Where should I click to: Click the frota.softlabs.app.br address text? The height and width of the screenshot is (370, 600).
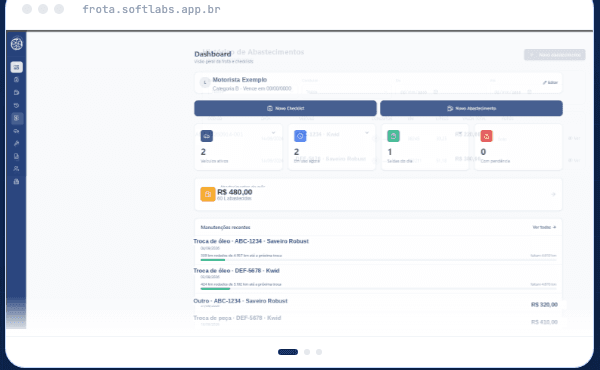point(152,9)
